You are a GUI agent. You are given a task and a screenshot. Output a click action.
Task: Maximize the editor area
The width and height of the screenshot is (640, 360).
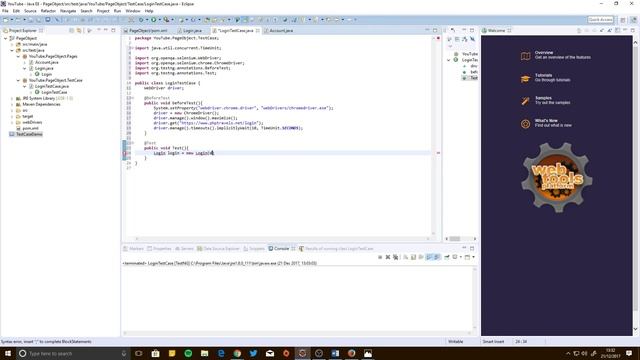435,31
